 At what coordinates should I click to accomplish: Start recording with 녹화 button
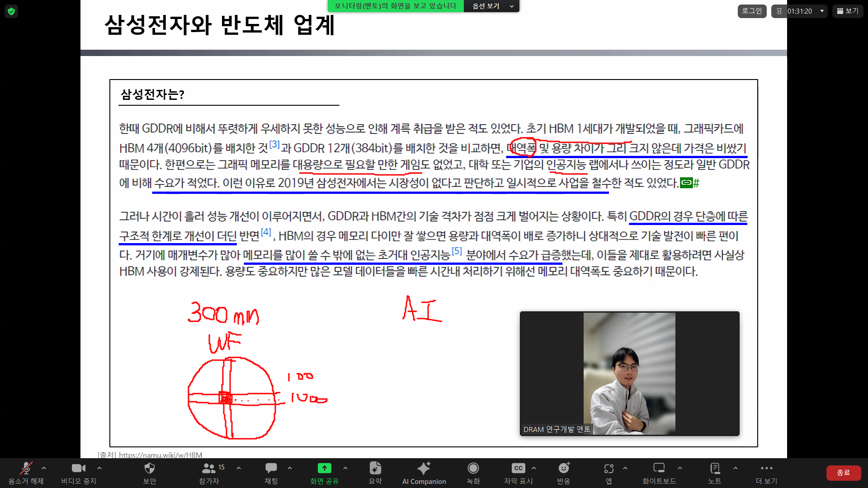(473, 473)
